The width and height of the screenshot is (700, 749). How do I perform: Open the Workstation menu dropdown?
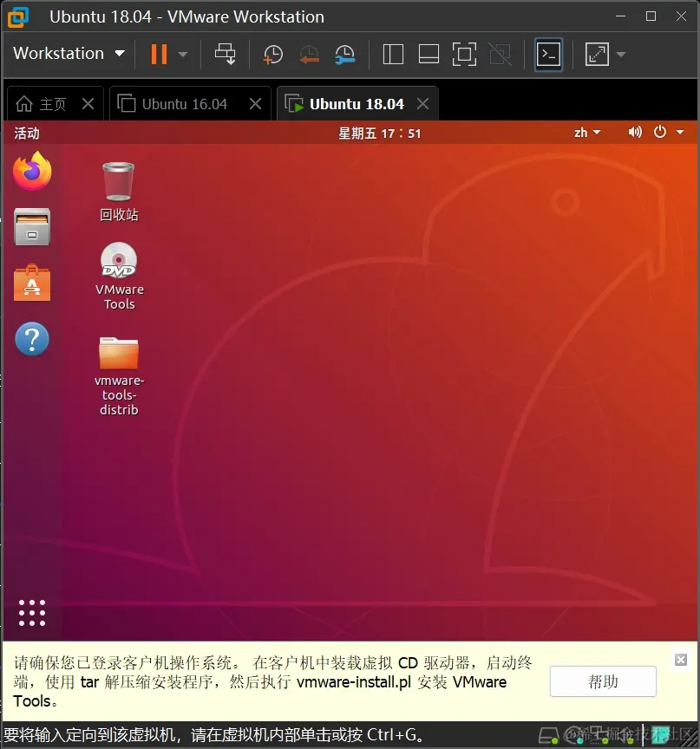tap(69, 54)
